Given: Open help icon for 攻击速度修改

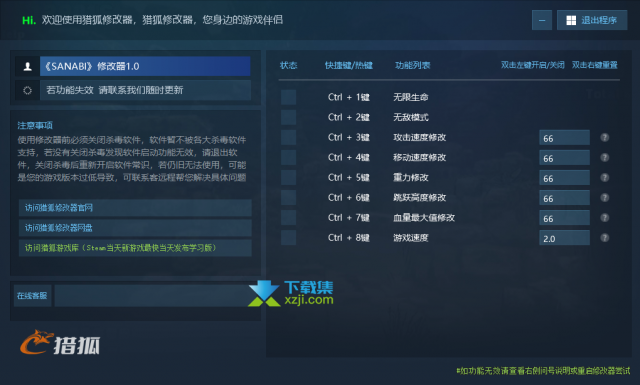Looking at the screenshot, I should pyautogui.click(x=604, y=138).
